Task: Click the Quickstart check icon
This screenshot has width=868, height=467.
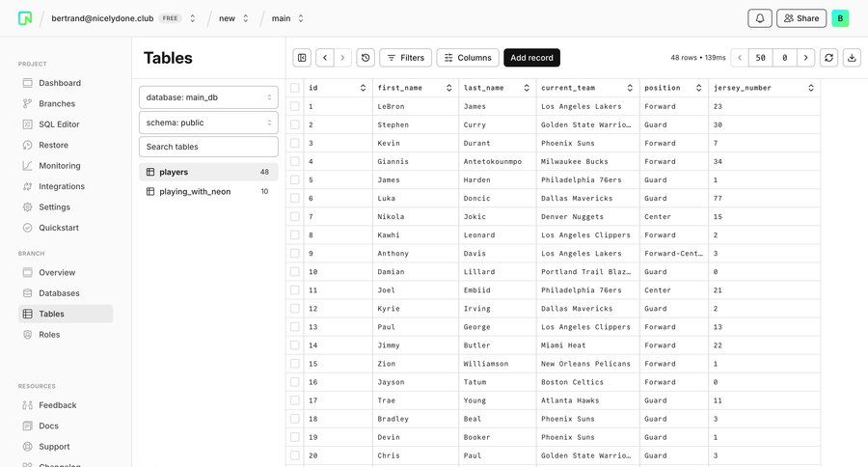Action: pos(28,228)
